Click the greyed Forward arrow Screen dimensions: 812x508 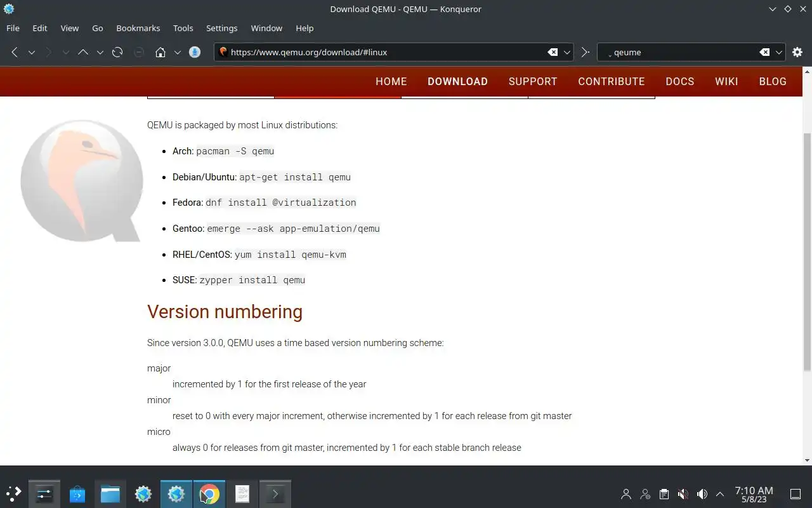pos(49,52)
